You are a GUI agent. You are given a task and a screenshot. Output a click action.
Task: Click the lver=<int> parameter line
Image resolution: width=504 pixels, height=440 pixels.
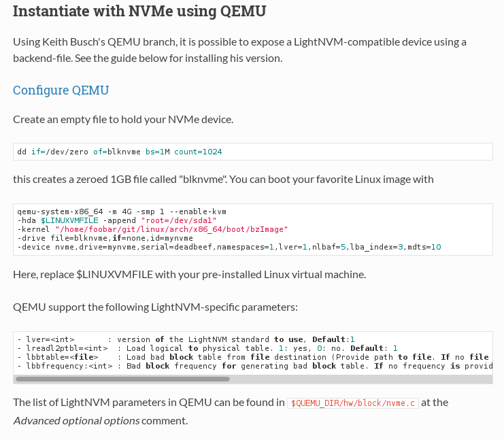pos(186,339)
